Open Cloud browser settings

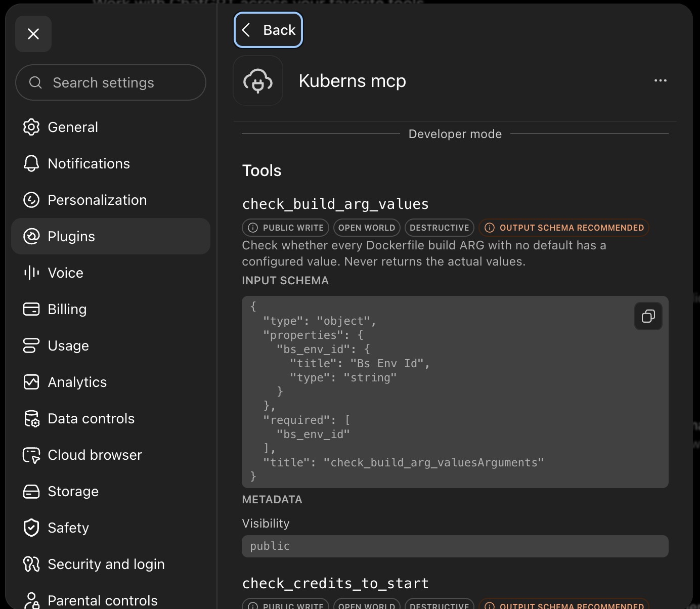111,455
